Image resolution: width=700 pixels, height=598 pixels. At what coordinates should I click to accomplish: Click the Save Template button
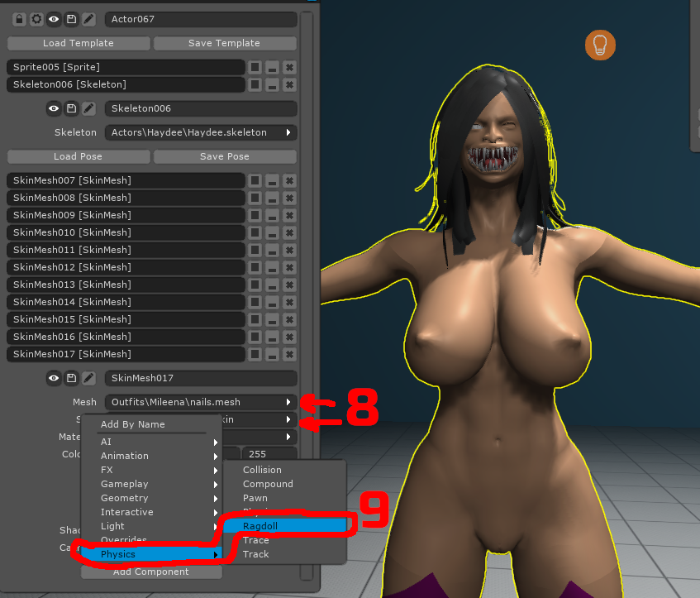coord(225,43)
